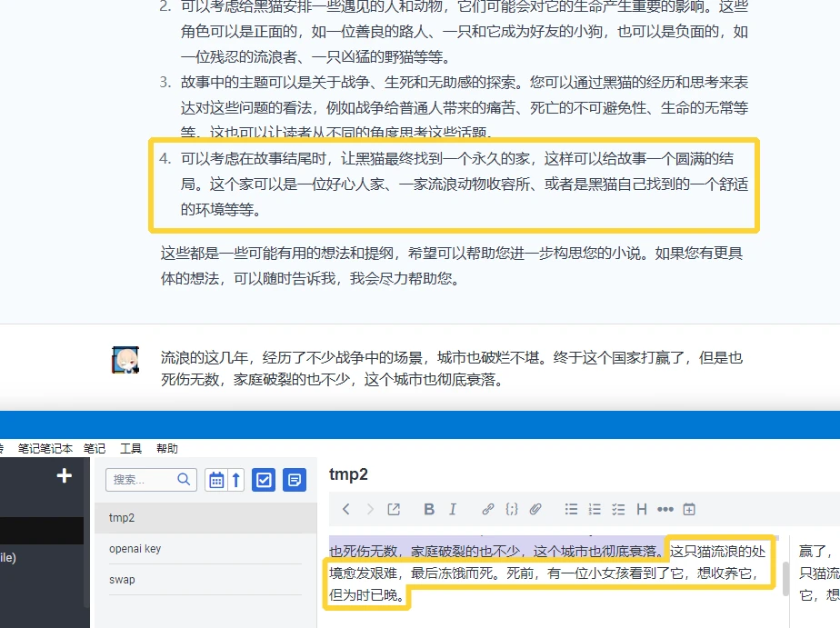The height and width of the screenshot is (628, 840).
Task: Open the 工具 menu
Action: click(131, 449)
